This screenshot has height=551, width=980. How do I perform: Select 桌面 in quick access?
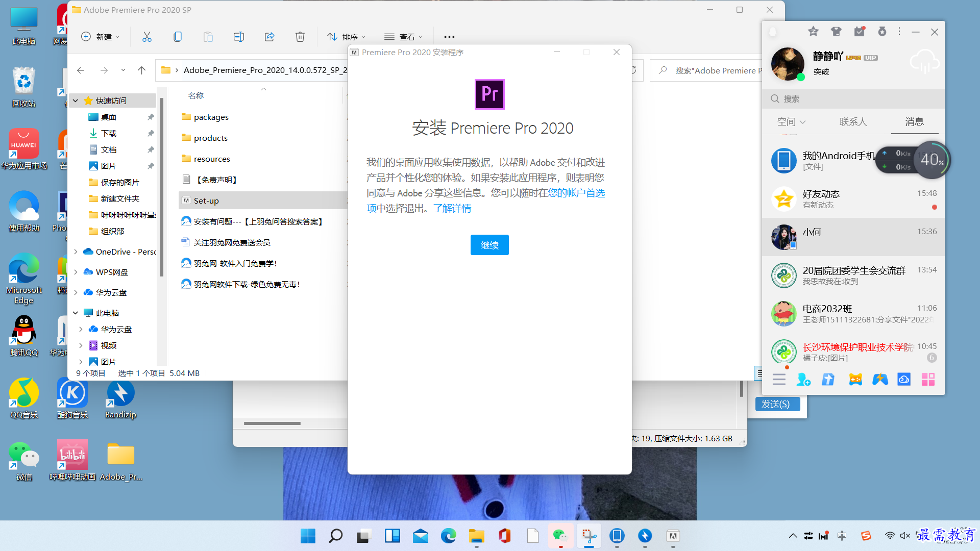(108, 117)
